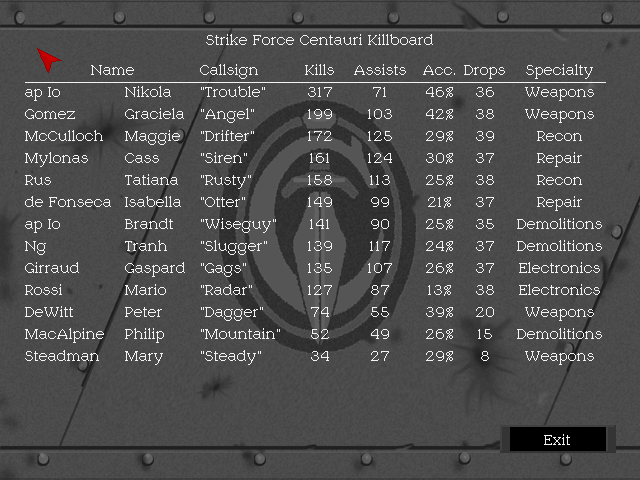640x480 pixels.
Task: Click the first name Brandt
Action: [149, 224]
